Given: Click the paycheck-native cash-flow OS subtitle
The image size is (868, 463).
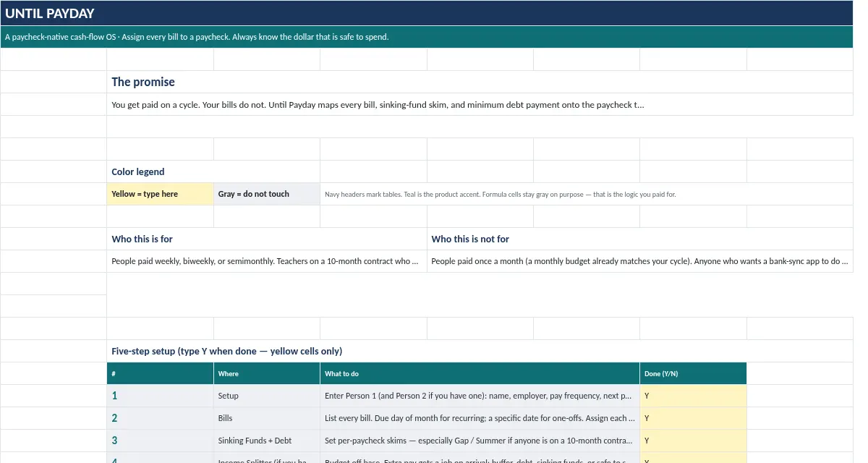Looking at the screenshot, I should pyautogui.click(x=427, y=37).
